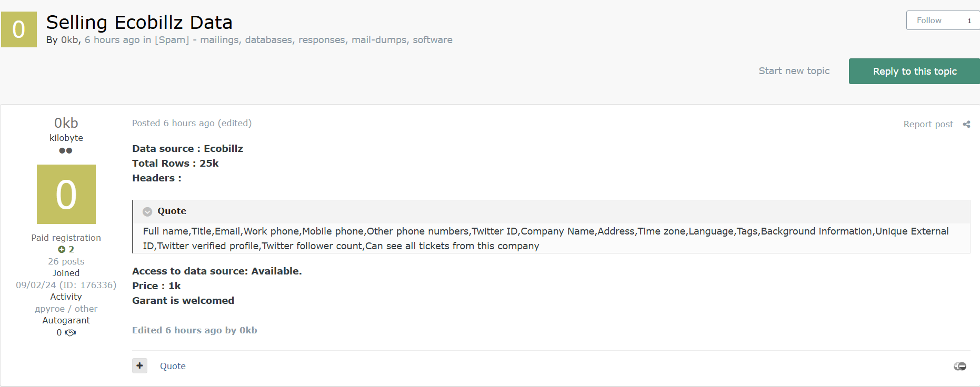Screen dimensions: 980x387
Task: Click the Posted 6 hours ago timestamp
Action: [173, 123]
